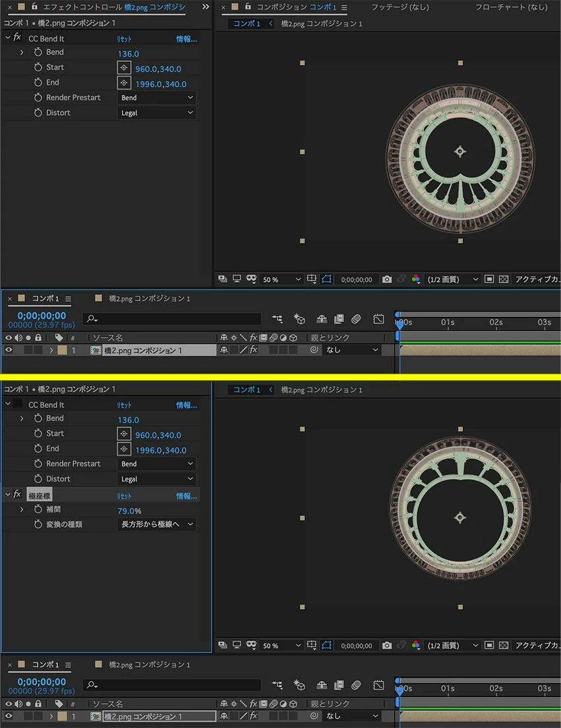Screen dimensions: 561x728
Task: Toggle layer 1 fx switch in upper timeline
Action: click(253, 350)
